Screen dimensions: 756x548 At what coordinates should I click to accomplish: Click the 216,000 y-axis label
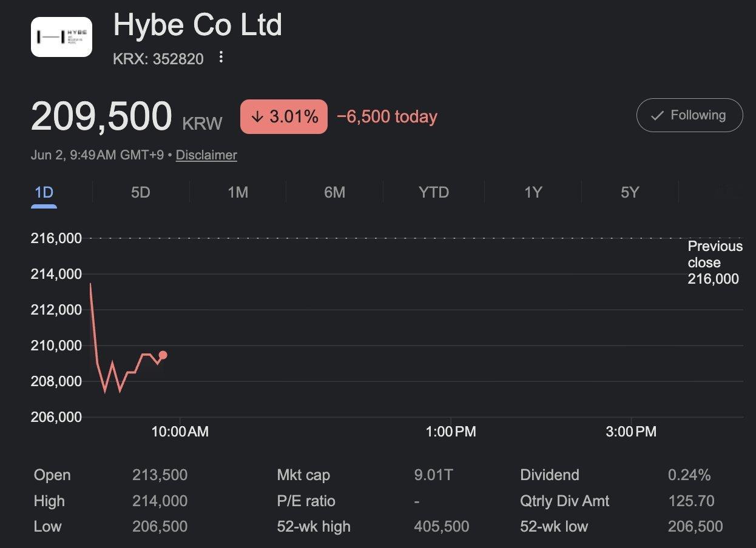[56, 238]
